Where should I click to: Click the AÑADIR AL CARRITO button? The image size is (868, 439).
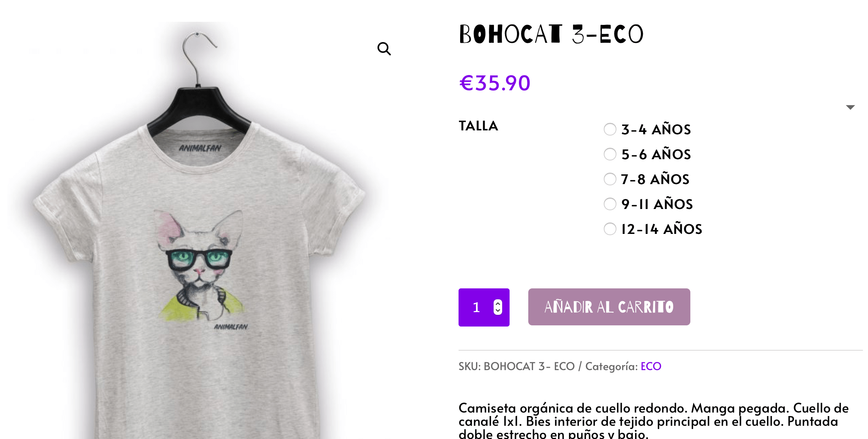click(x=609, y=307)
